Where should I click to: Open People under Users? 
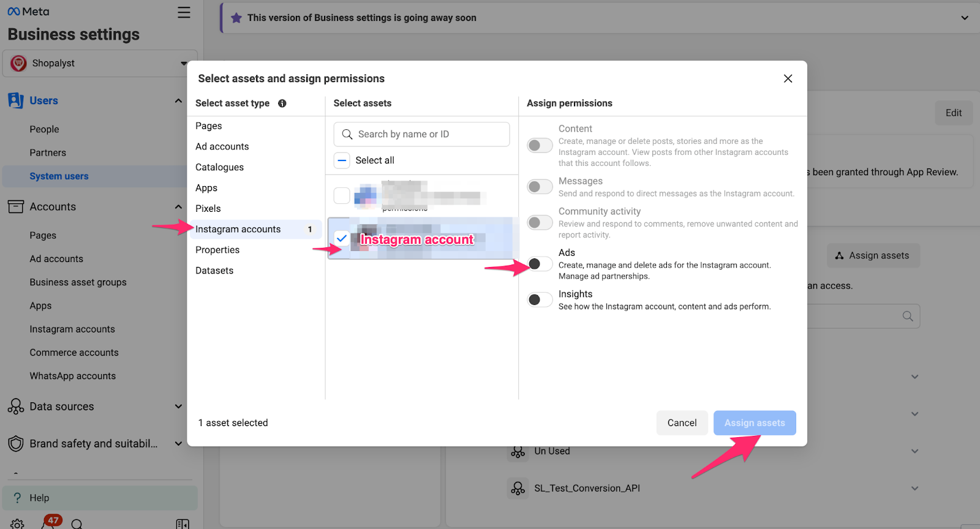(x=45, y=129)
